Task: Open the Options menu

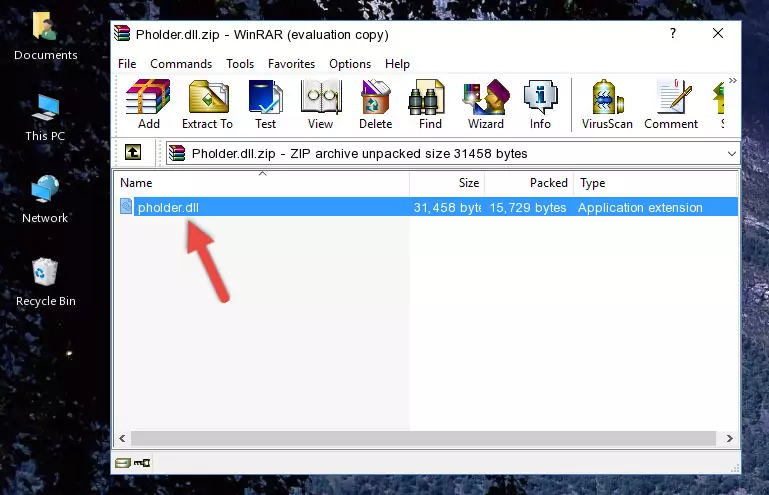Action: (350, 64)
